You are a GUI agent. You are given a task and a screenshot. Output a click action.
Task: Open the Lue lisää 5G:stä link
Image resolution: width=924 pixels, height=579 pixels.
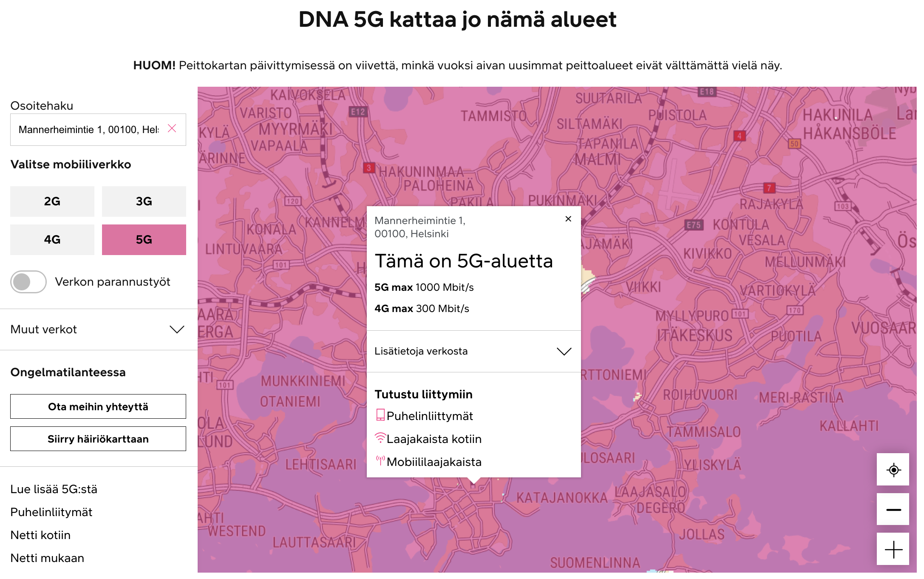(x=54, y=489)
